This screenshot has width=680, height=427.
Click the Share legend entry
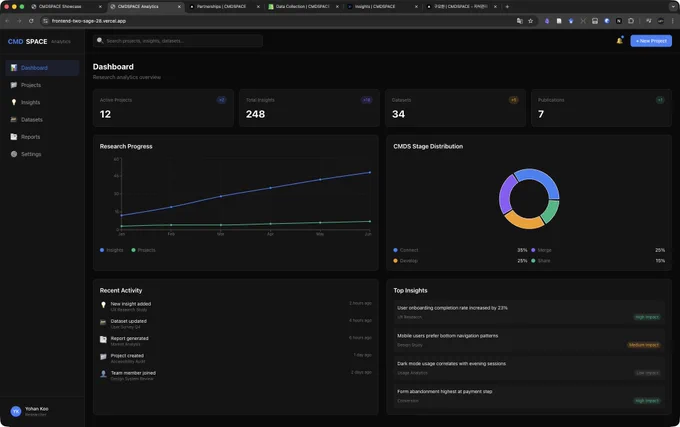[541, 261]
